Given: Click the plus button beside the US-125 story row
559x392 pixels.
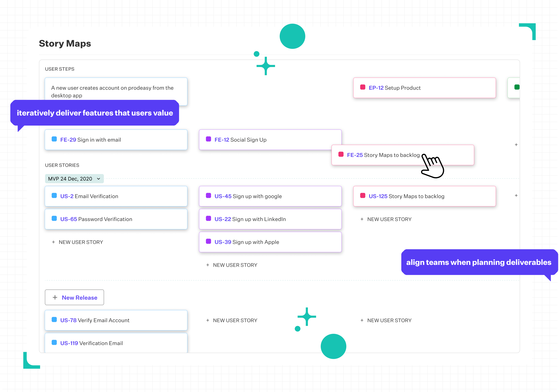Looking at the screenshot, I should (x=516, y=195).
